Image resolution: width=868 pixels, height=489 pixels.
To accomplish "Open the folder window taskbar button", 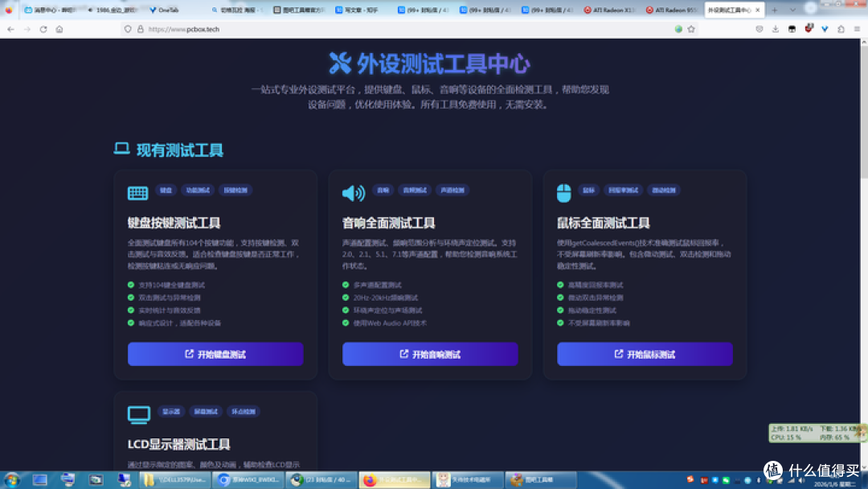I will (x=174, y=479).
